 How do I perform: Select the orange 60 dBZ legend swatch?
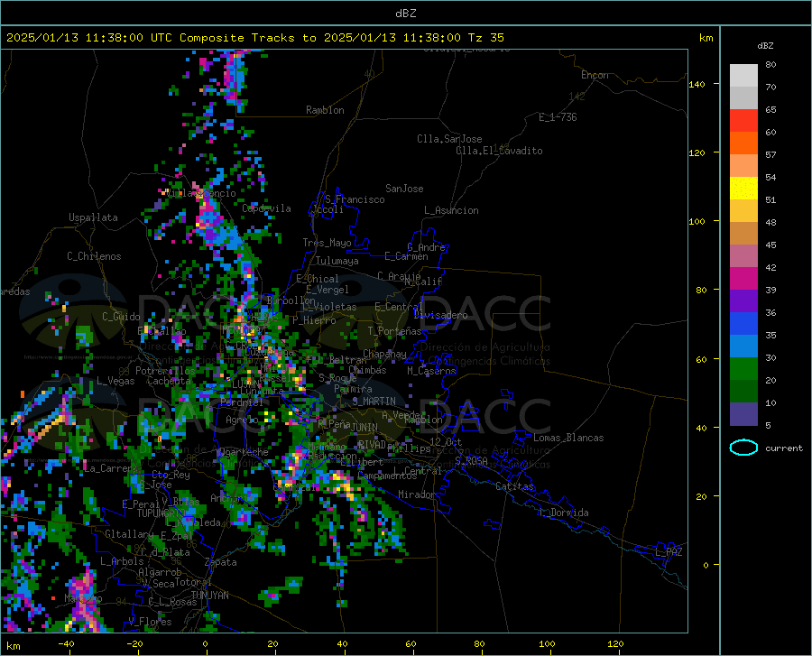coord(743,143)
